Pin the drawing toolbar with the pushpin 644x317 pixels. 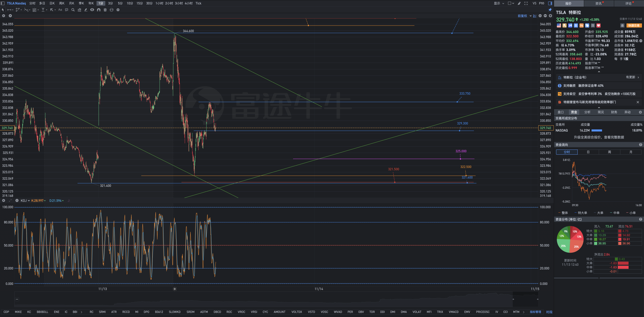(x=550, y=10)
